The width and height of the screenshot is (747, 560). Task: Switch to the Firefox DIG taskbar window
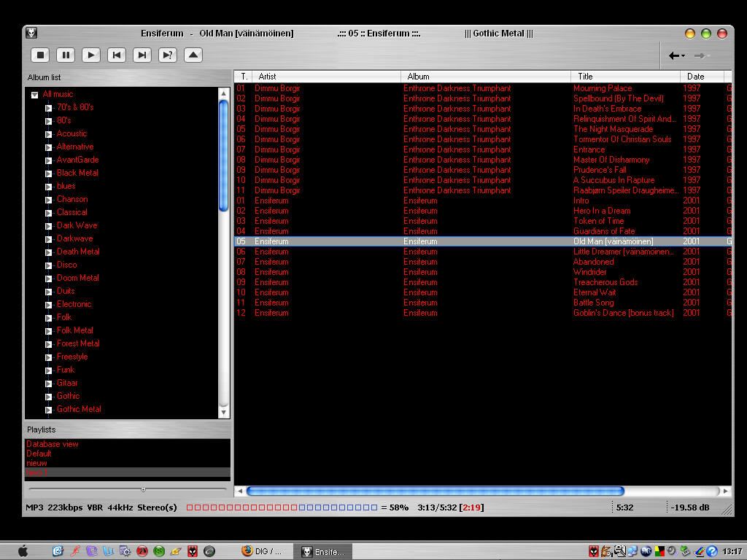coord(262,551)
